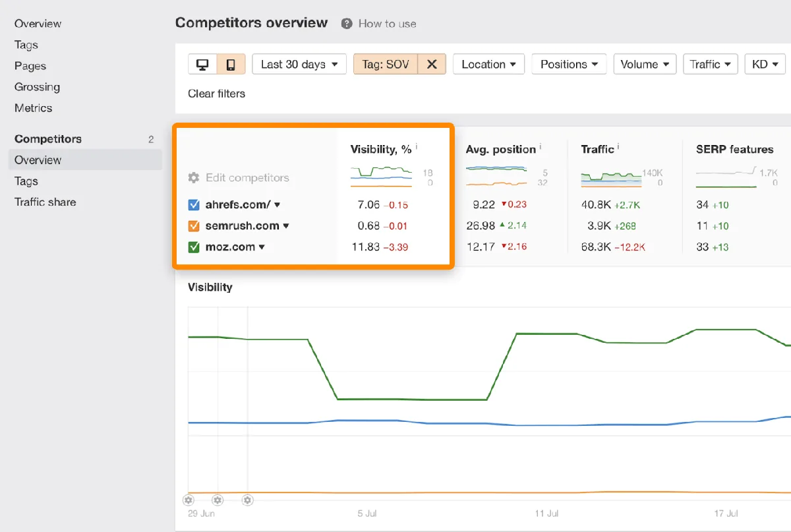Open the How to use link
The height and width of the screenshot is (532, 791).
point(387,24)
